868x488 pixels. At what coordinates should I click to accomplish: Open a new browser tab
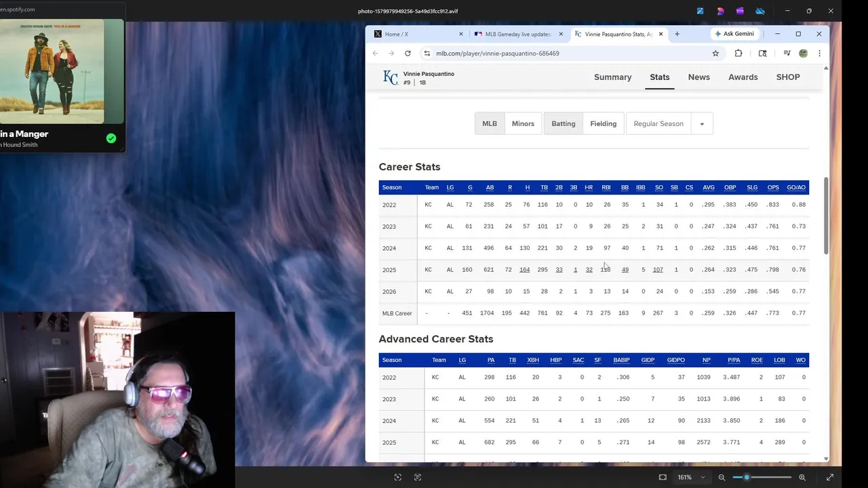pos(677,34)
